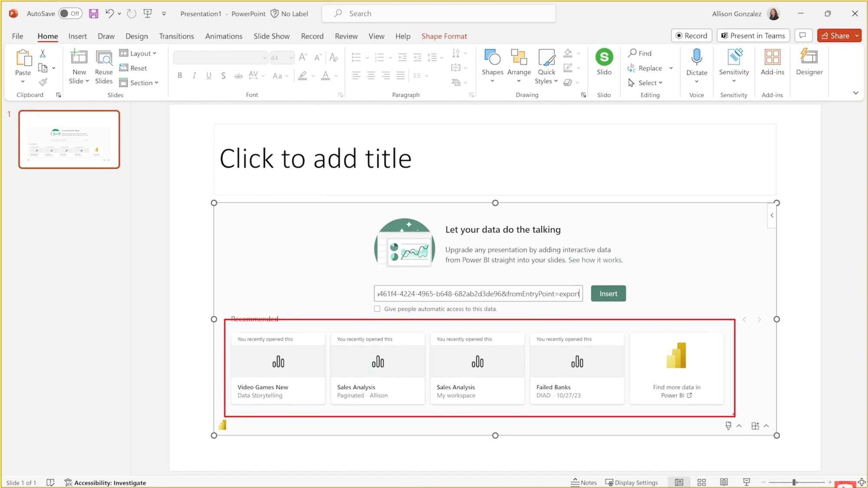This screenshot has width=868, height=488.
Task: Select slide 1 thumbnail
Action: click(x=69, y=139)
